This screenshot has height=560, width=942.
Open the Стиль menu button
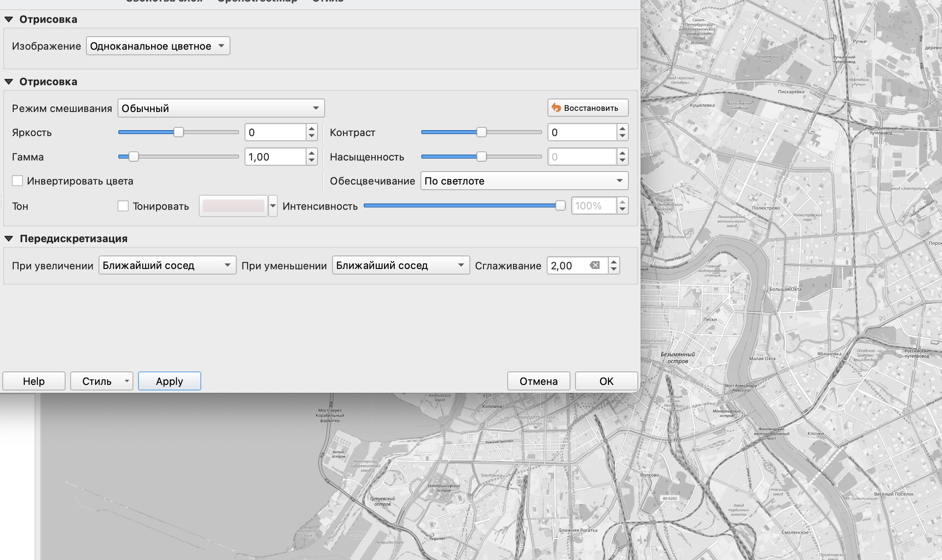coord(101,381)
